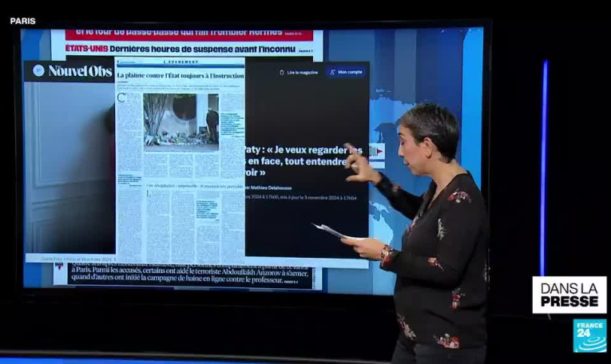Click 'La plainte contre l'État toujours à l'instruction'

tap(181, 76)
